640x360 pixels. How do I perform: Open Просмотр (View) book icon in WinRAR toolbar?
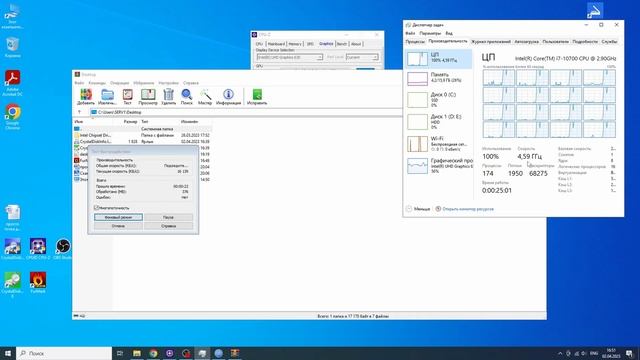pos(148,97)
